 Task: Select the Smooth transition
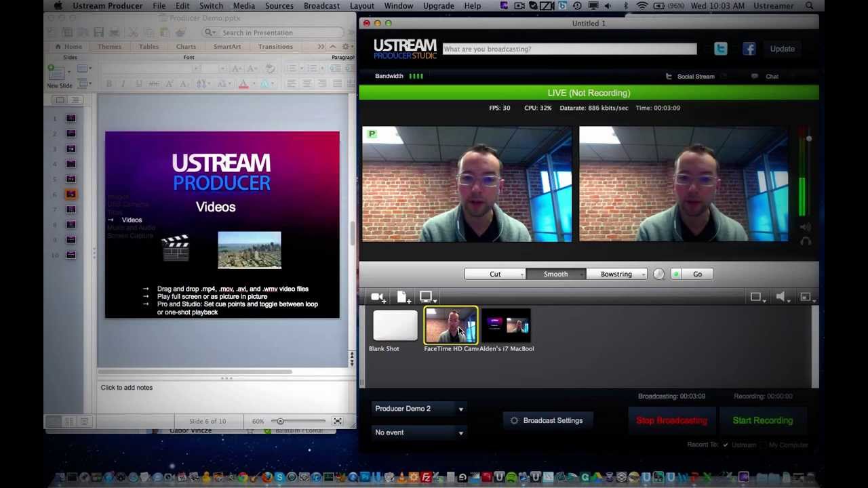coord(555,274)
